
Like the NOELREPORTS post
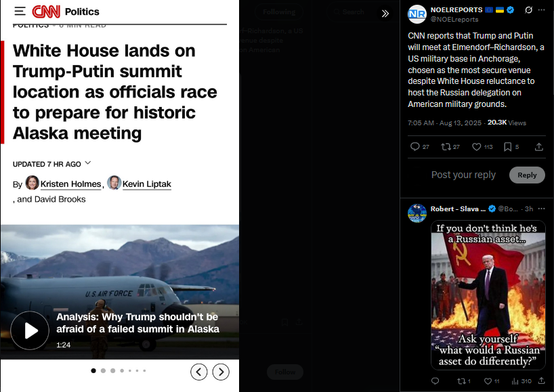(x=482, y=146)
